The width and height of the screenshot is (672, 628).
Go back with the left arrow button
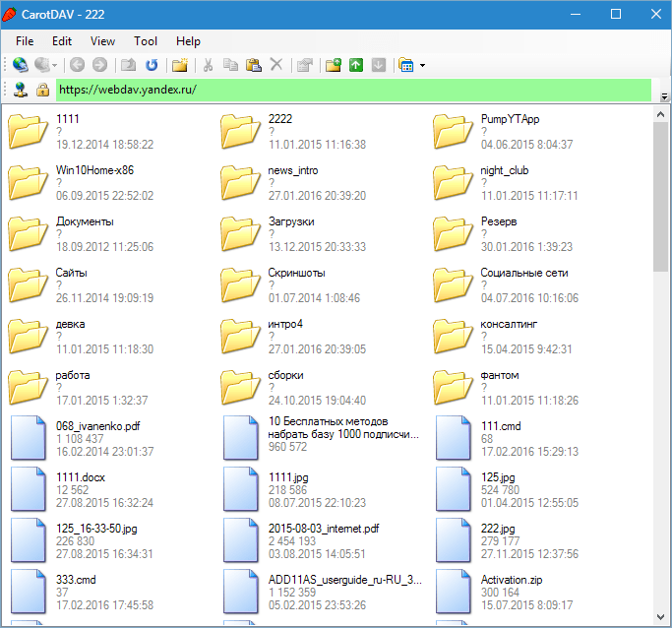[x=77, y=65]
